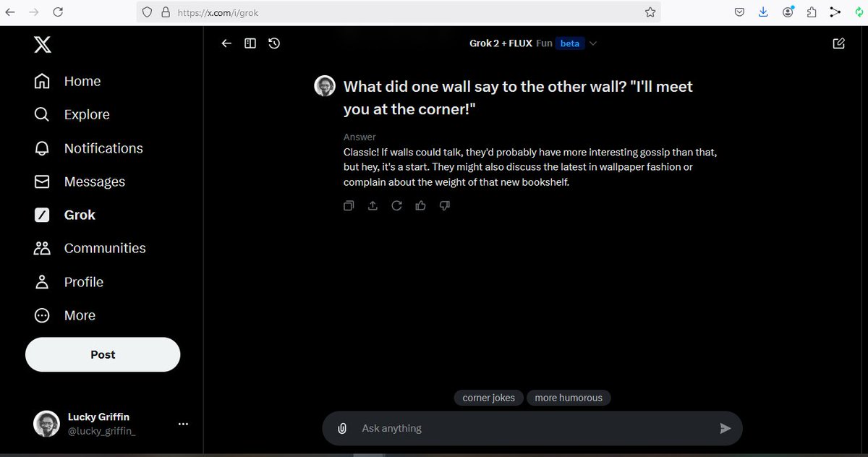Click the 'Answer' label above the response
Screen dimensions: 868x457
point(359,137)
